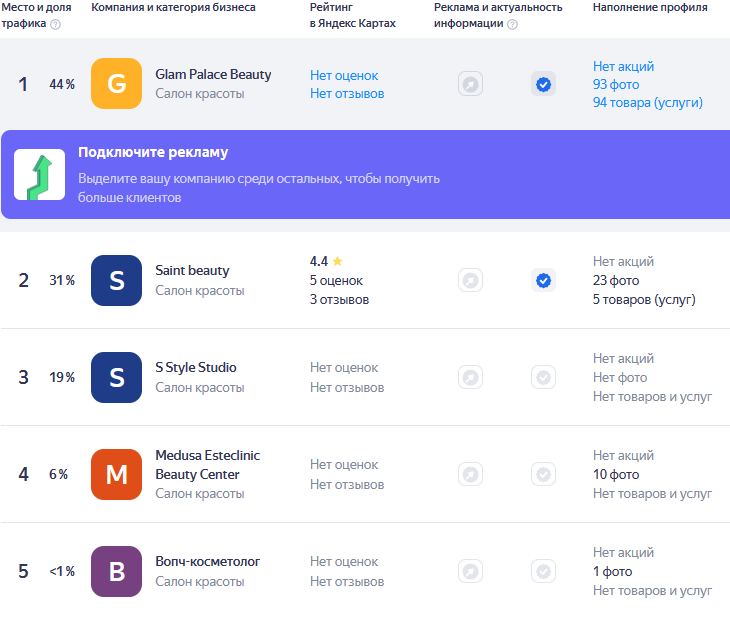Click the «23 фото» text
Screen dimensions: 730x620
pos(616,281)
